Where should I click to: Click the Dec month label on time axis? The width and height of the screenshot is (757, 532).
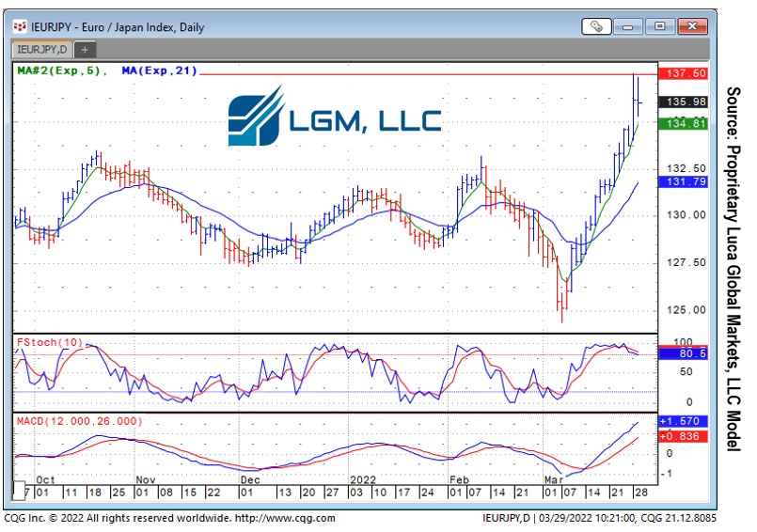pyautogui.click(x=250, y=480)
